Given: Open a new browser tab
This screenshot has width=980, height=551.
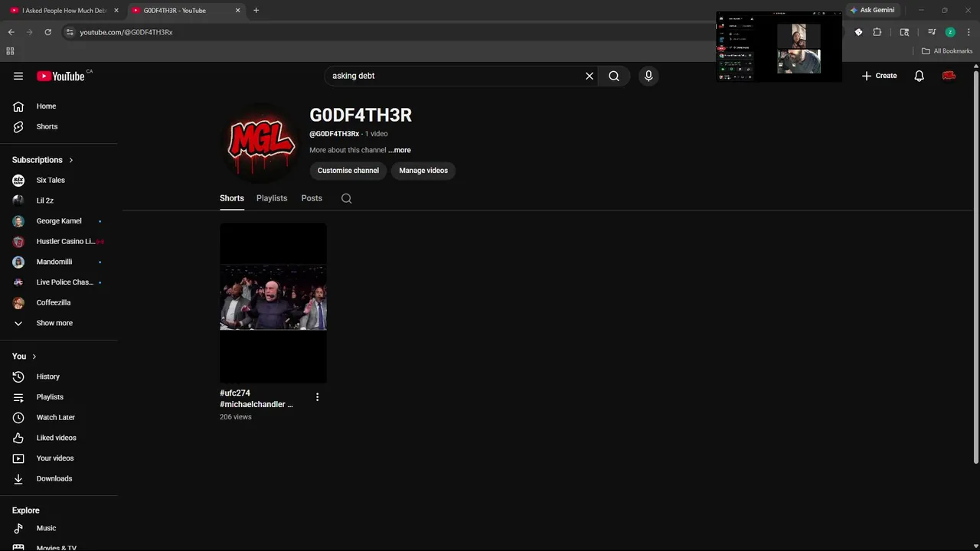Looking at the screenshot, I should click(256, 11).
